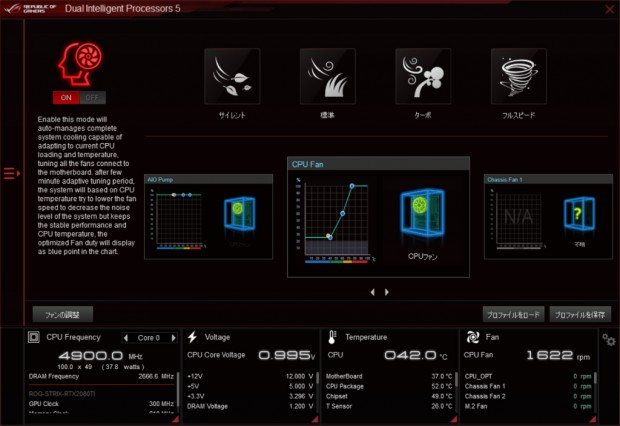
Task: Click the Fan panel fan icon
Action: [x=473, y=337]
